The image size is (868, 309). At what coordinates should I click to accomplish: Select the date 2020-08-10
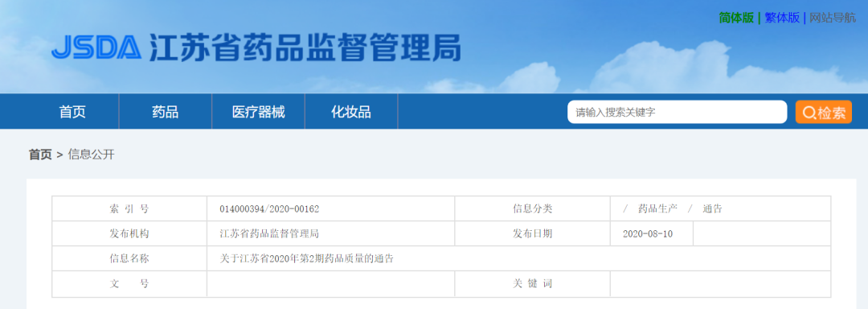648,233
